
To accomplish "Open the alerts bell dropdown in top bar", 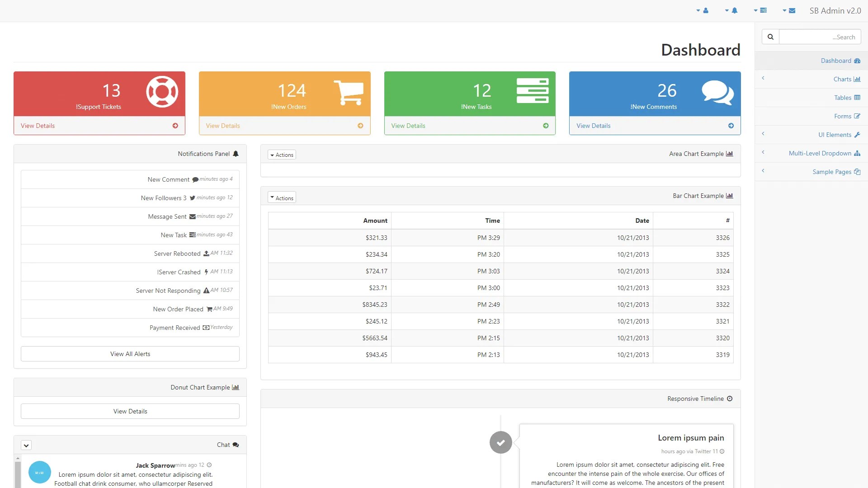I will [731, 10].
